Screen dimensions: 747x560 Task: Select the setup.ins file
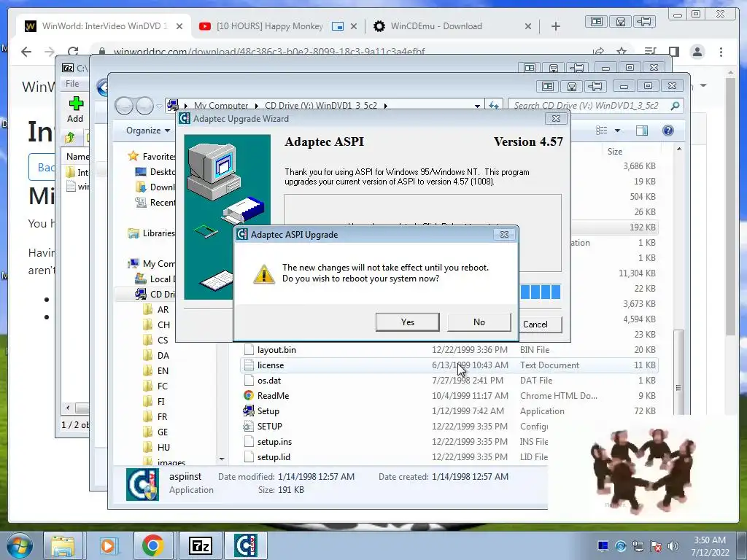(395, 442)
